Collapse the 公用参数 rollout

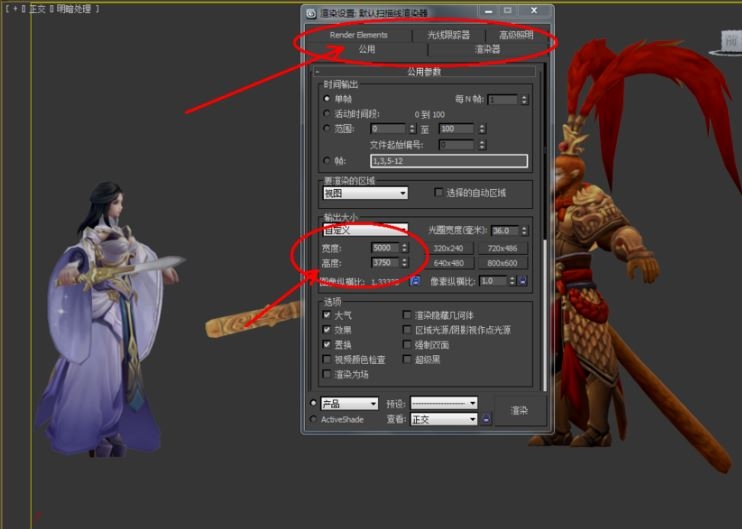click(424, 71)
